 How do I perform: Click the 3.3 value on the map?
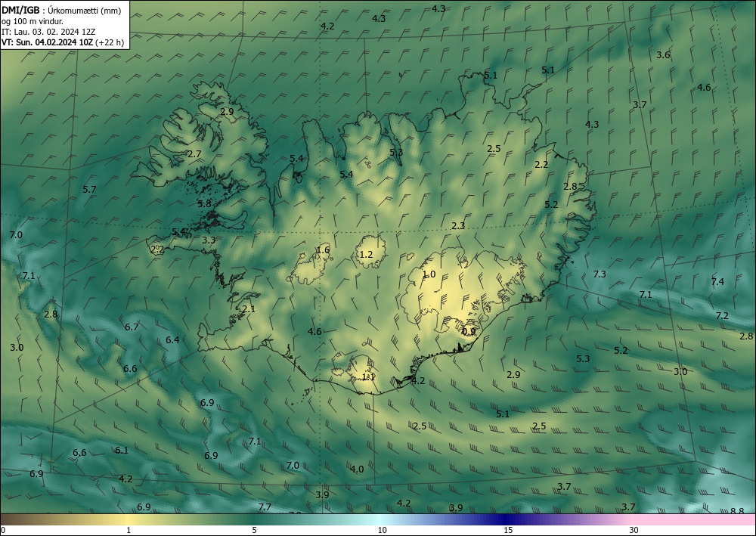[209, 240]
